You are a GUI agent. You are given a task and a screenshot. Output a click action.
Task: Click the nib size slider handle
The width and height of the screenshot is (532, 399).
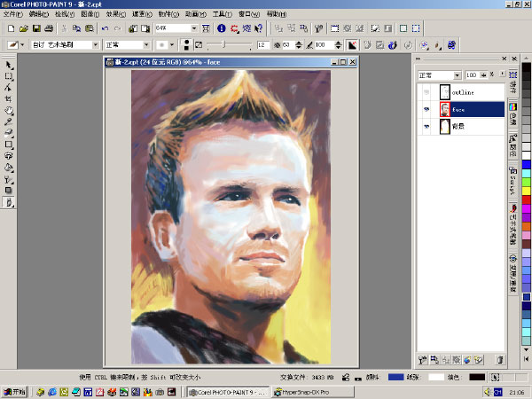pyautogui.click(x=224, y=44)
